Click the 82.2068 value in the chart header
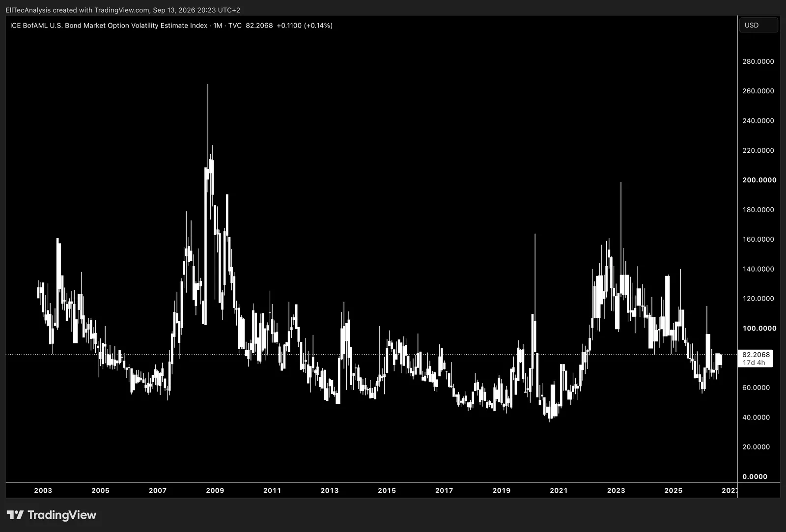 pyautogui.click(x=259, y=26)
